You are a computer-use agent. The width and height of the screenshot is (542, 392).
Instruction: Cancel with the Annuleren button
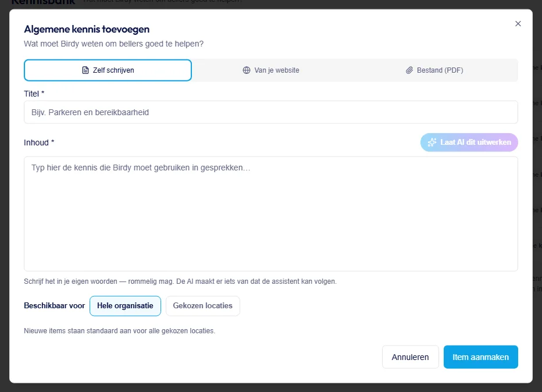(411, 357)
